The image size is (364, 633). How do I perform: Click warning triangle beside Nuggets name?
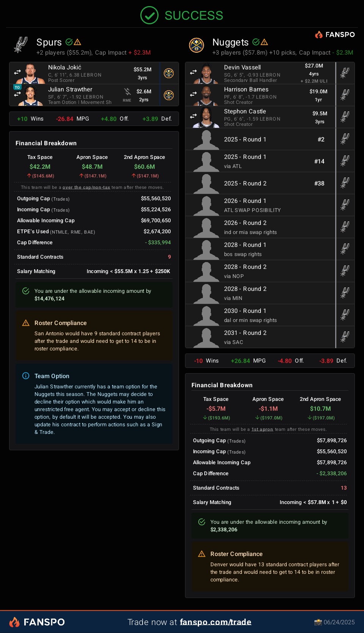(x=264, y=42)
